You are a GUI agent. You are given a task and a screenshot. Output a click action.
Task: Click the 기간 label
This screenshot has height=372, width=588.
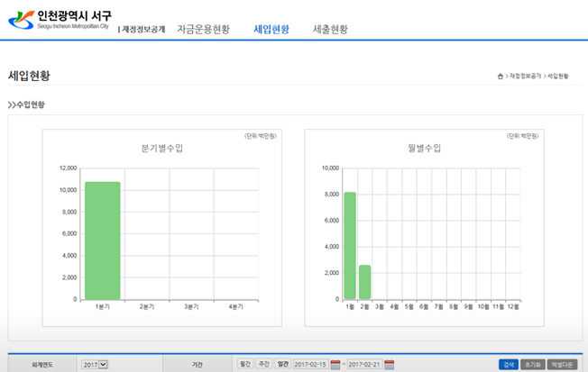(x=198, y=365)
